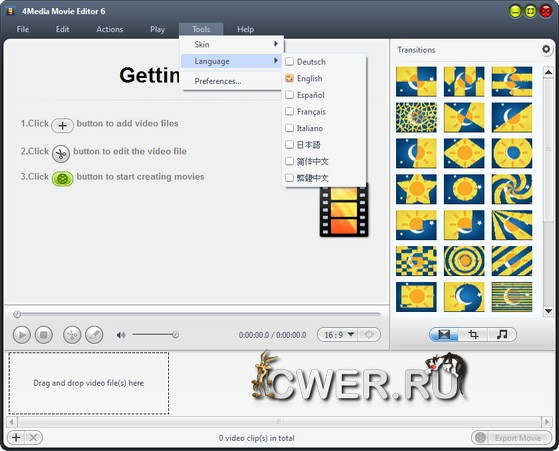
Task: Open the File menu
Action: (x=23, y=29)
